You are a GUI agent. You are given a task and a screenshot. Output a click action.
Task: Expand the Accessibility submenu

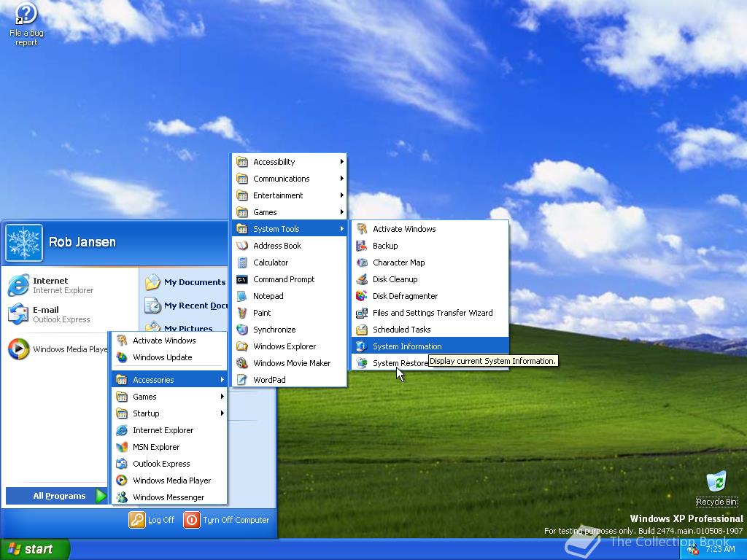[x=274, y=161]
